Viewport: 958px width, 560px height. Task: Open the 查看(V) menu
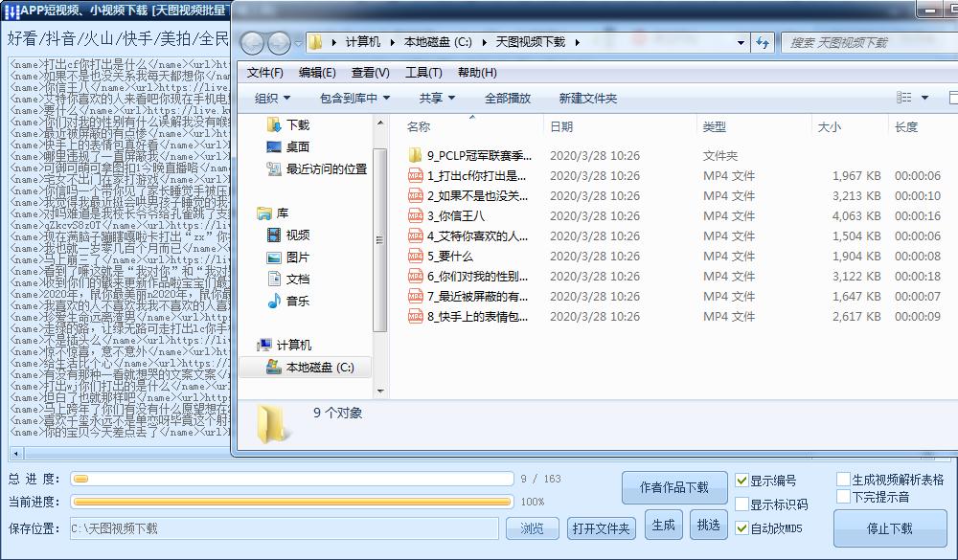tap(370, 73)
